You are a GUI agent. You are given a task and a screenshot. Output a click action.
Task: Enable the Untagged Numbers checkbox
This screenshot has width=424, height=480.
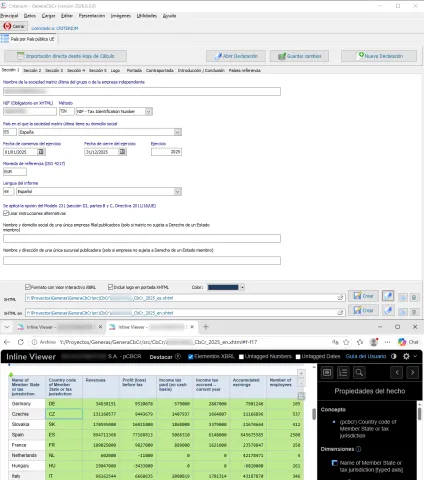[241, 357]
